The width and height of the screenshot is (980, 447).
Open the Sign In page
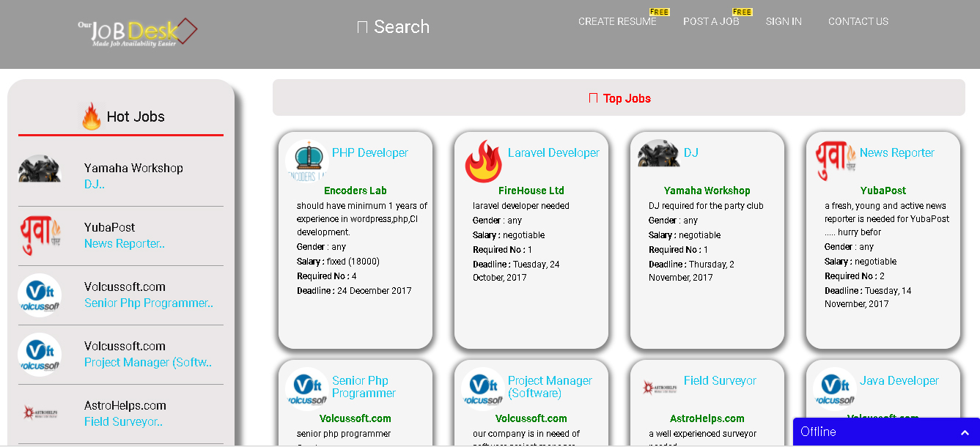784,22
